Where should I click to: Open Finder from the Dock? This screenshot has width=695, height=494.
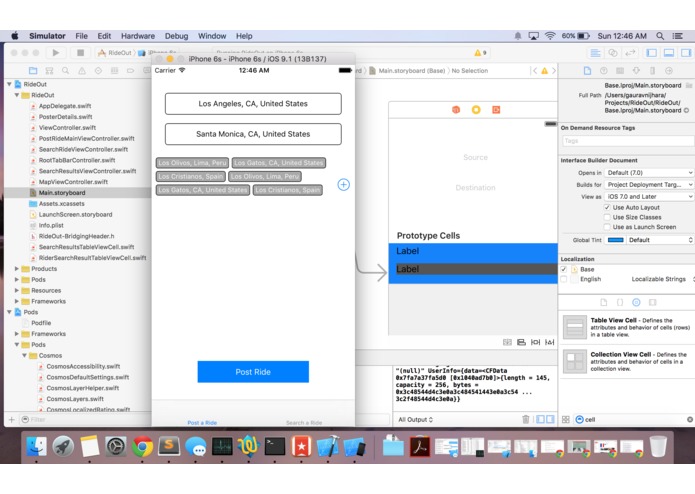(36, 446)
